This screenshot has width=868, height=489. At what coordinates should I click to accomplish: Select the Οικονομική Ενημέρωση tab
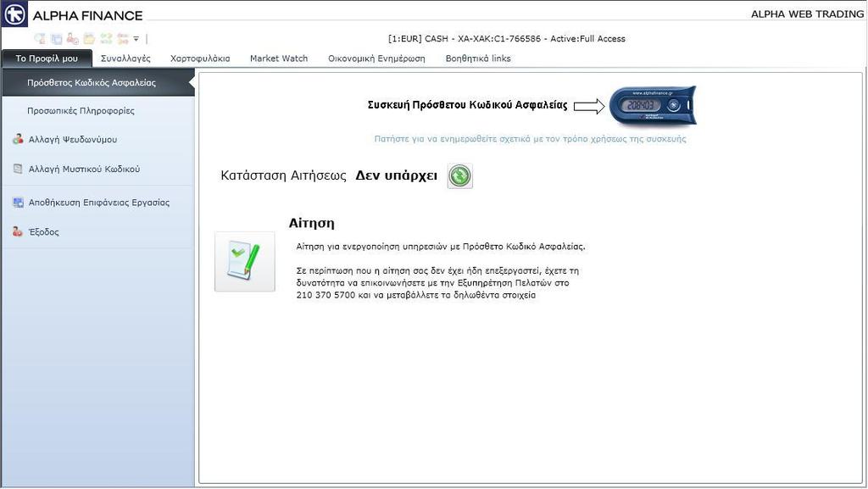[x=376, y=58]
